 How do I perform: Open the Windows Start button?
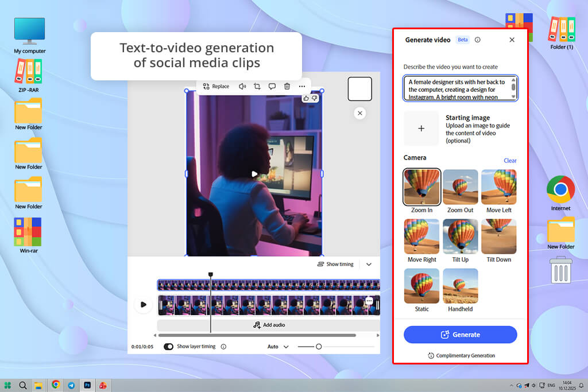pyautogui.click(x=7, y=385)
